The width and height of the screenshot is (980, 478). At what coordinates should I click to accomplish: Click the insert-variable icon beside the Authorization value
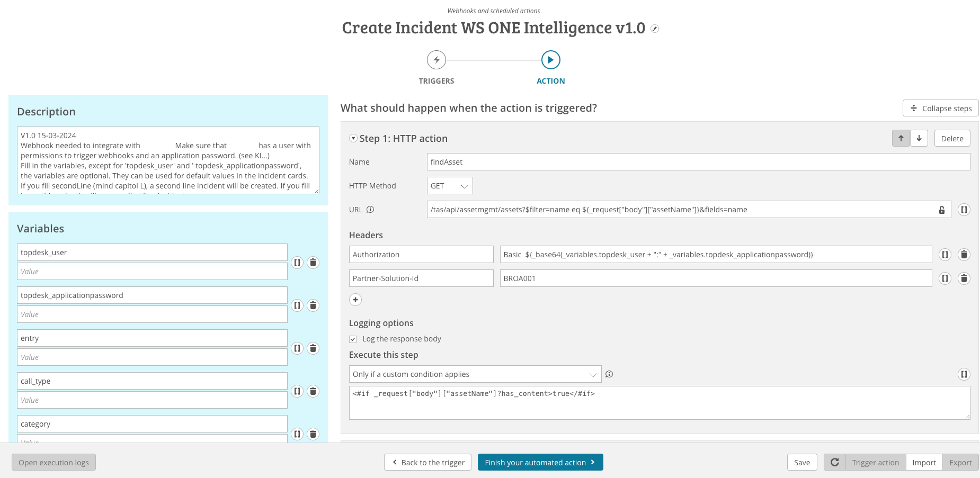[945, 255]
